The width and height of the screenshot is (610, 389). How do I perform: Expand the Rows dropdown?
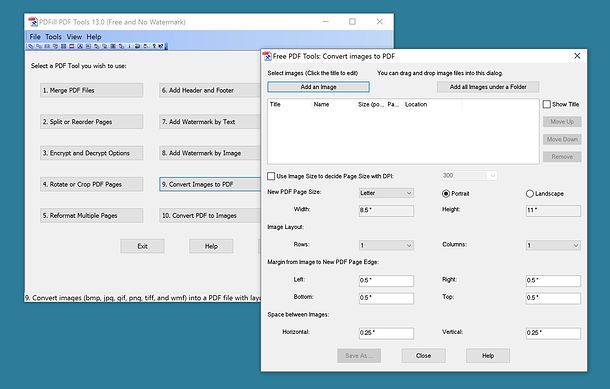pyautogui.click(x=386, y=245)
